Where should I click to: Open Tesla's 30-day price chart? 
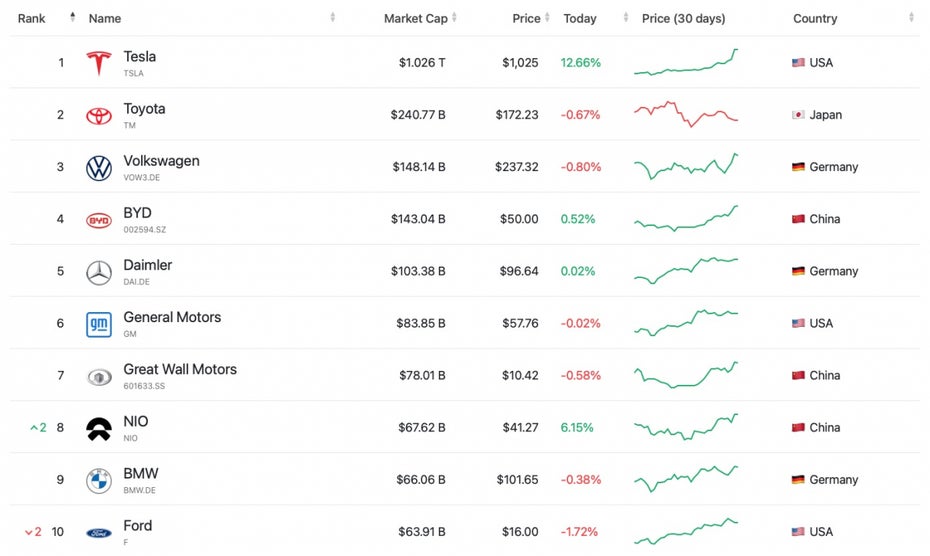click(x=686, y=62)
